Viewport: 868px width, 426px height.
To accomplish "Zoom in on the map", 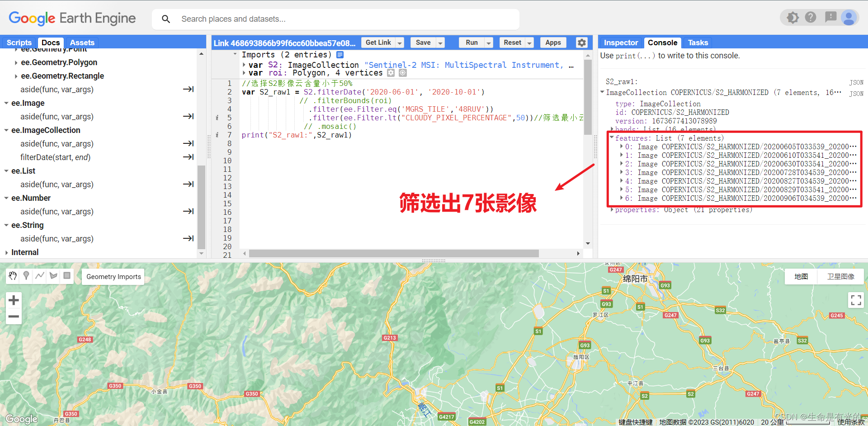I will click(x=14, y=300).
